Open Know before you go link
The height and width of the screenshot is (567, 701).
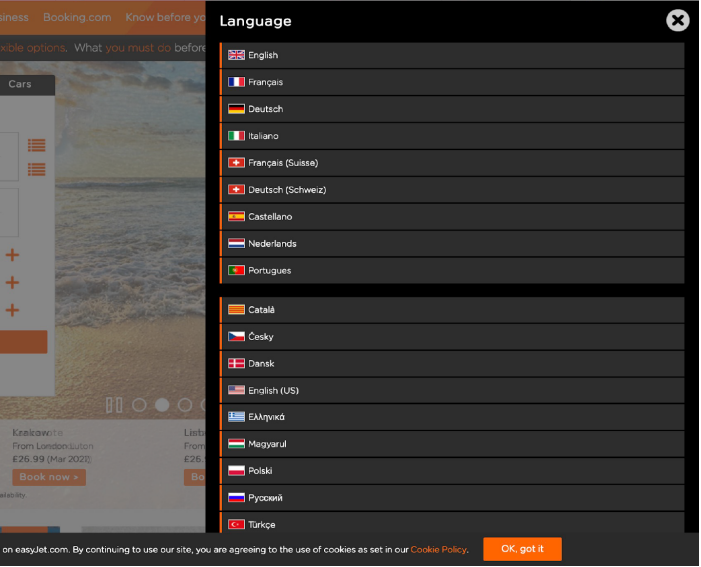click(165, 17)
